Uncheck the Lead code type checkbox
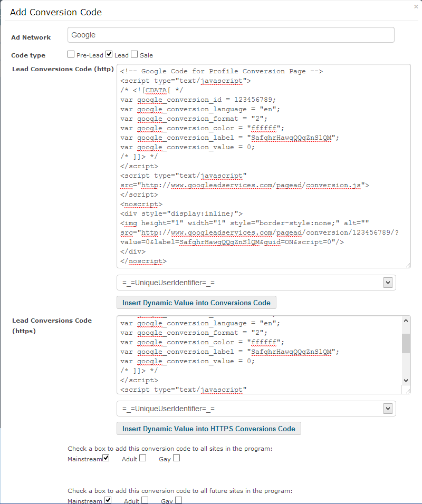 [x=109, y=54]
